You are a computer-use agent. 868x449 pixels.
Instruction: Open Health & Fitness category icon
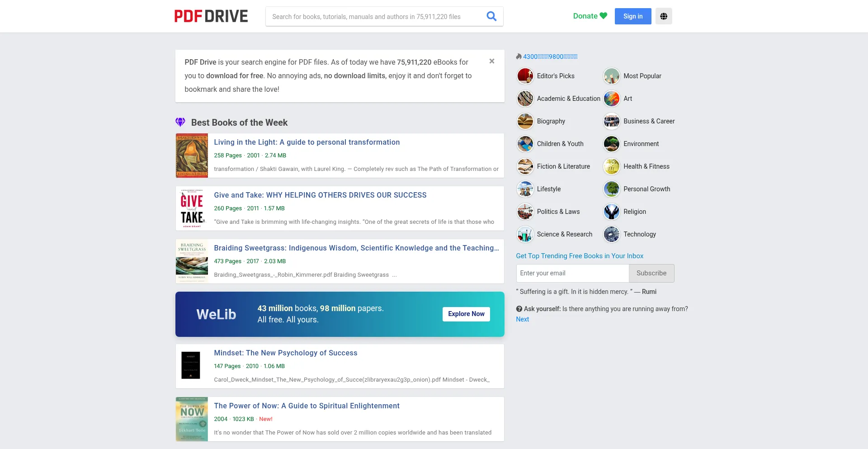612,166
